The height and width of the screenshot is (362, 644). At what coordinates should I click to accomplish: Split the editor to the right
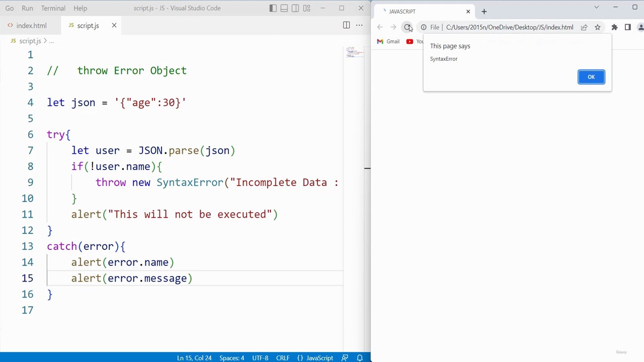pos(346,25)
